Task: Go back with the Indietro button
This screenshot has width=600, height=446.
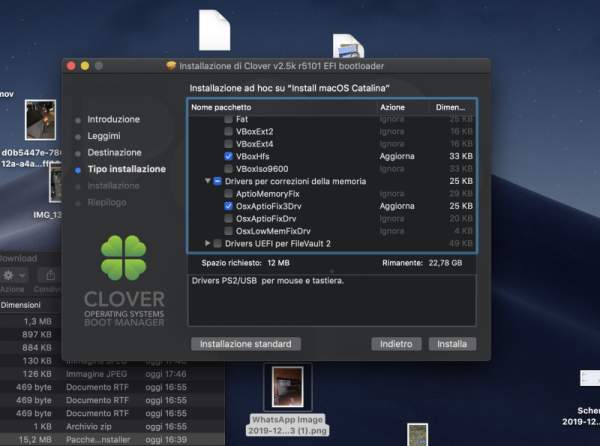Action: click(x=396, y=344)
